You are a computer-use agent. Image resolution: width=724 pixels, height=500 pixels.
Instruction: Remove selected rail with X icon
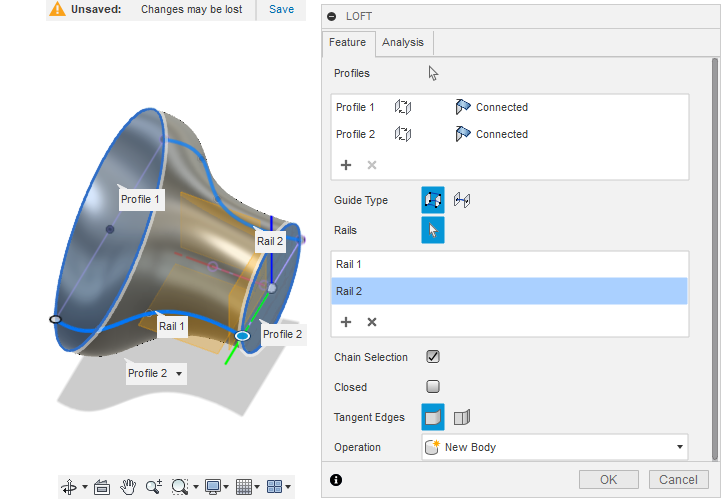click(x=372, y=322)
